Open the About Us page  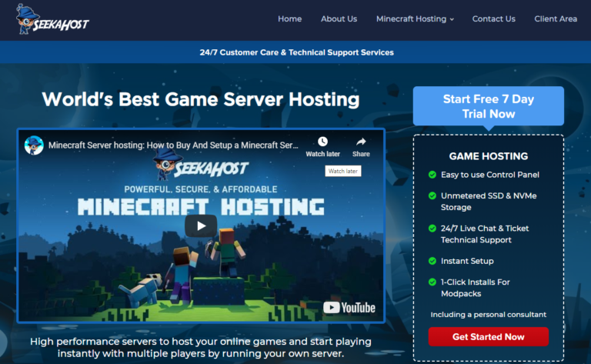(x=339, y=19)
